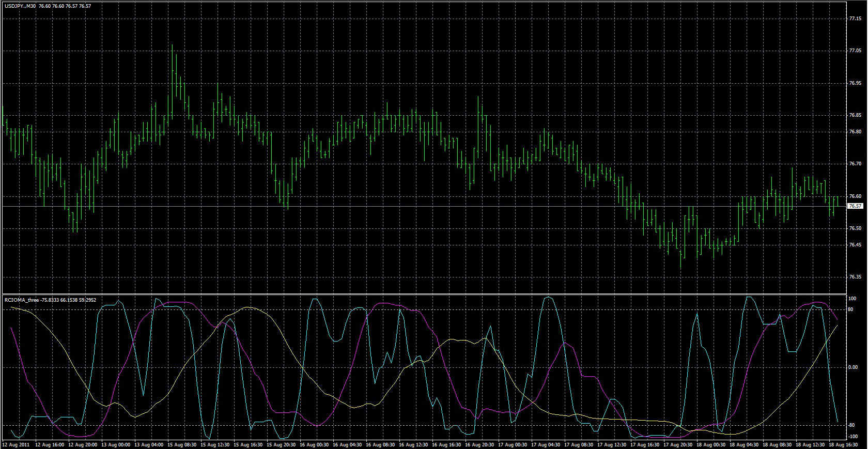The height and width of the screenshot is (449, 868).
Task: Select the 76.95 price axis label
Action: (855, 83)
